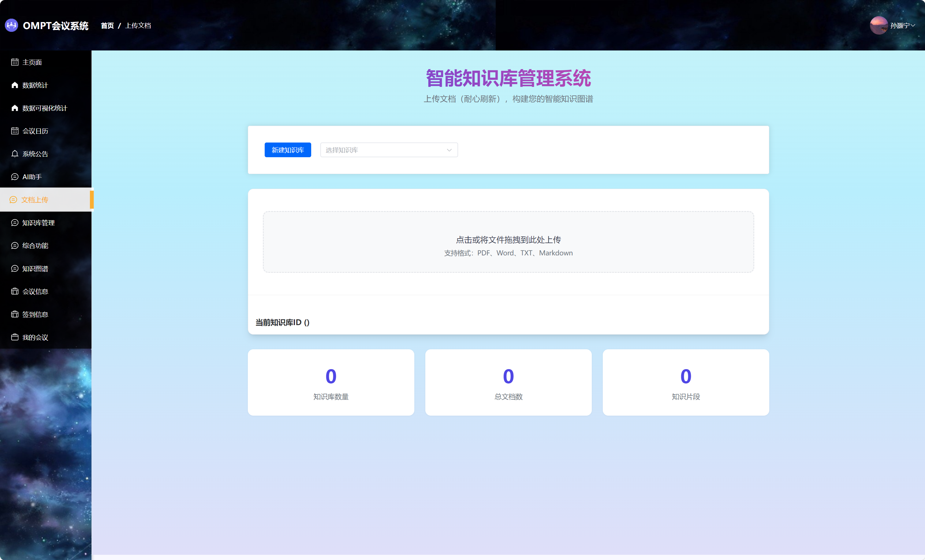Click the home icon beside 数据可视化统计
This screenshot has width=925, height=560.
pyautogui.click(x=15, y=108)
